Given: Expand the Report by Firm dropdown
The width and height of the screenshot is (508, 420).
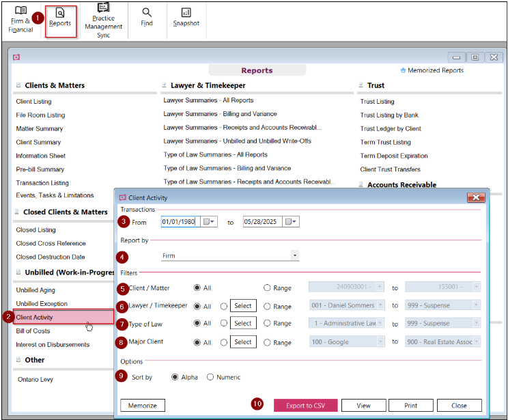Looking at the screenshot, I should click(295, 255).
